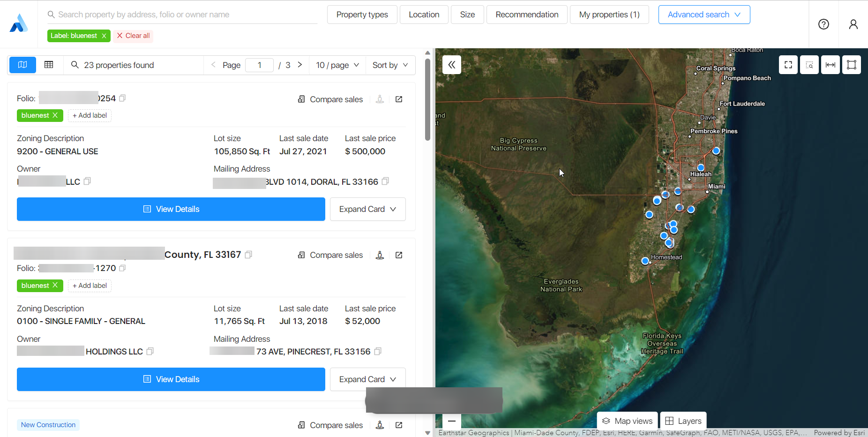Remove bluenest label from folio 1270 card

tap(55, 286)
